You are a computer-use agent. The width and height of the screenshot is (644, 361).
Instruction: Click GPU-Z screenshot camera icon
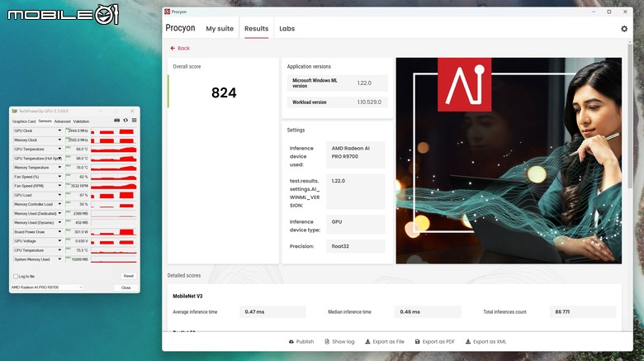[116, 121]
